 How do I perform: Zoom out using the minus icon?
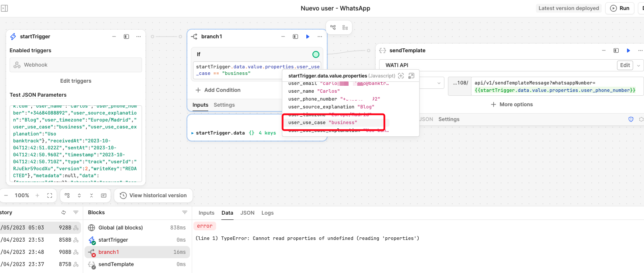tap(6, 195)
